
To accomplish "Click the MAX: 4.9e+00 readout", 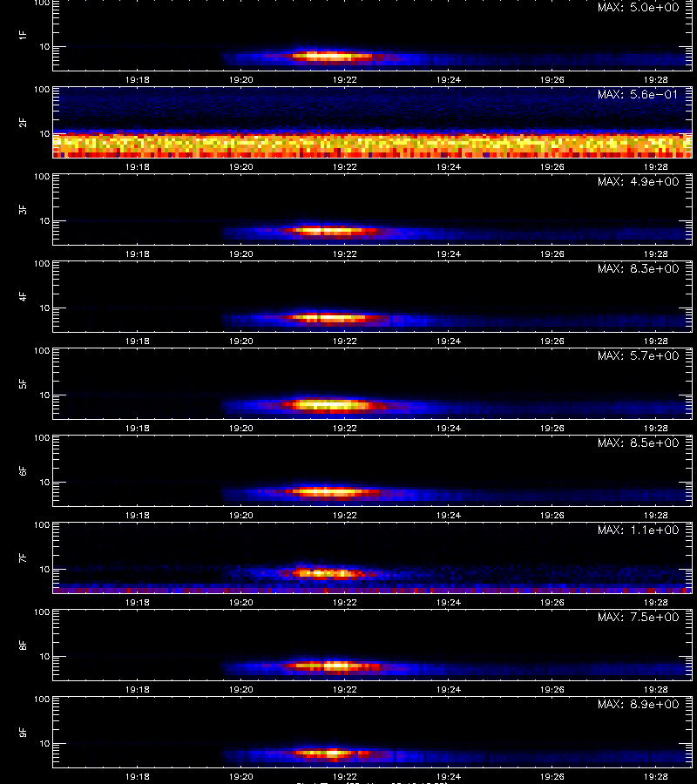I will click(x=638, y=181).
